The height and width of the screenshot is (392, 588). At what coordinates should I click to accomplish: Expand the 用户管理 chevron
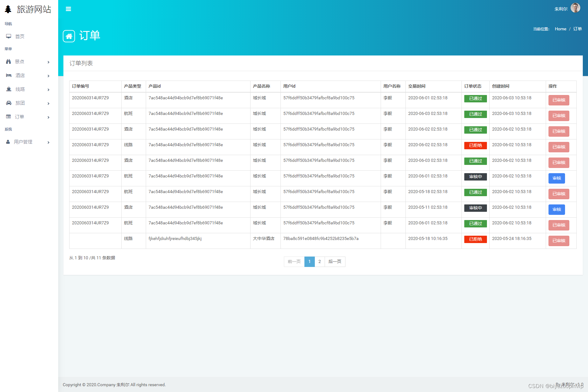point(48,142)
